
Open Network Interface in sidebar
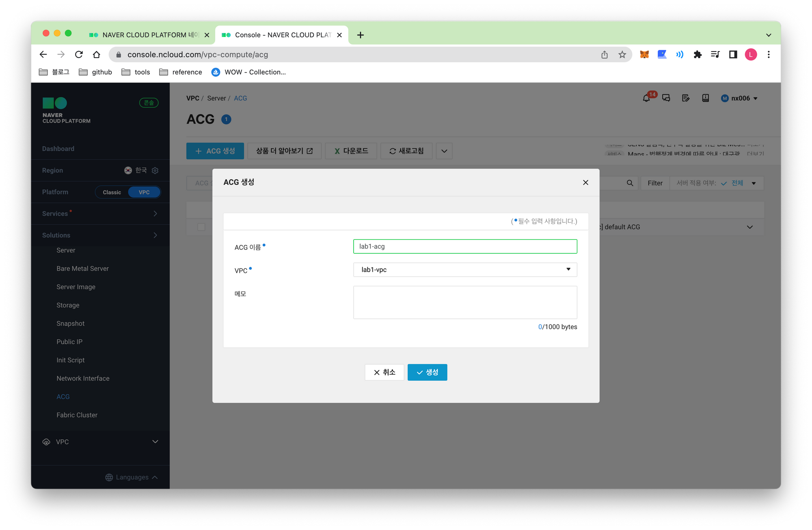click(83, 379)
